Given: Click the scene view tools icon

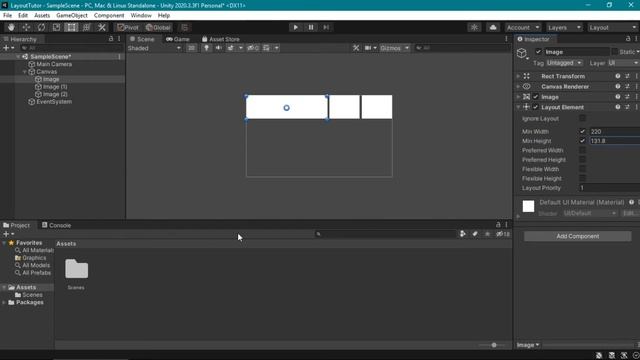Looking at the screenshot, I should coord(356,48).
